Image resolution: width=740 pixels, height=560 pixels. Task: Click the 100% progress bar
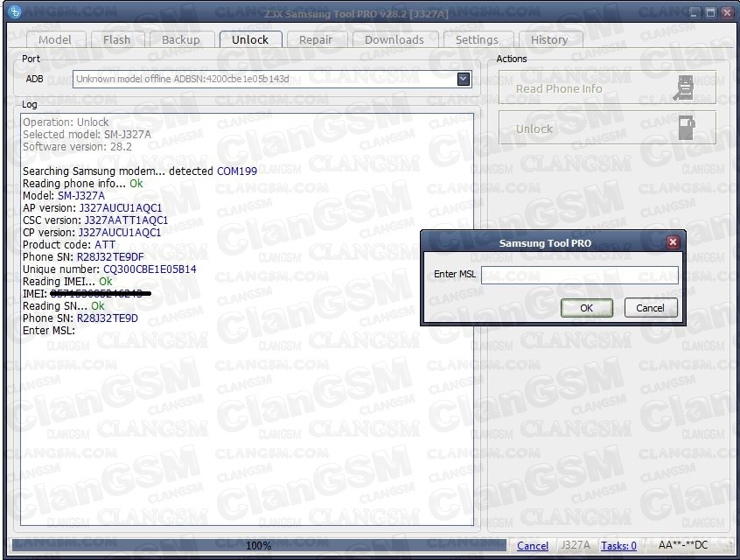[259, 545]
